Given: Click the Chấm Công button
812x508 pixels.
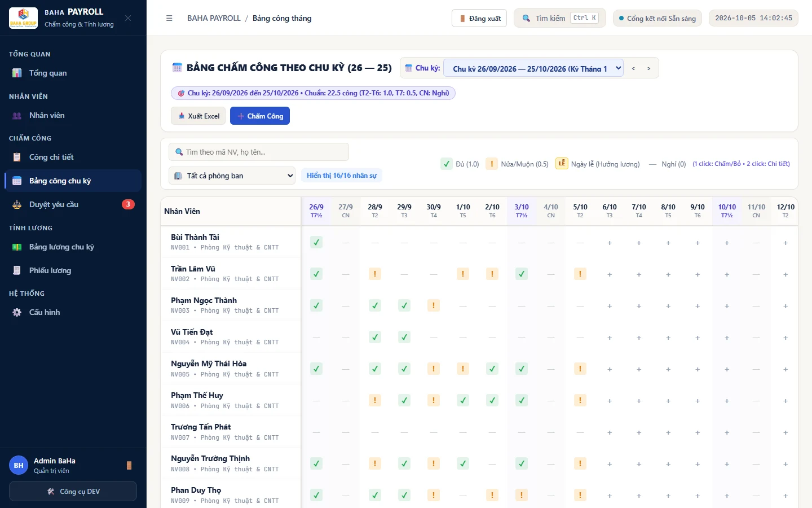Looking at the screenshot, I should [260, 116].
